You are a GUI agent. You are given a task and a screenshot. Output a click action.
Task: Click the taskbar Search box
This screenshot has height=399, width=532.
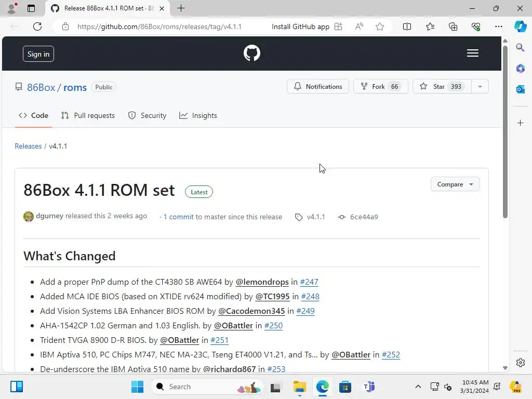207,387
